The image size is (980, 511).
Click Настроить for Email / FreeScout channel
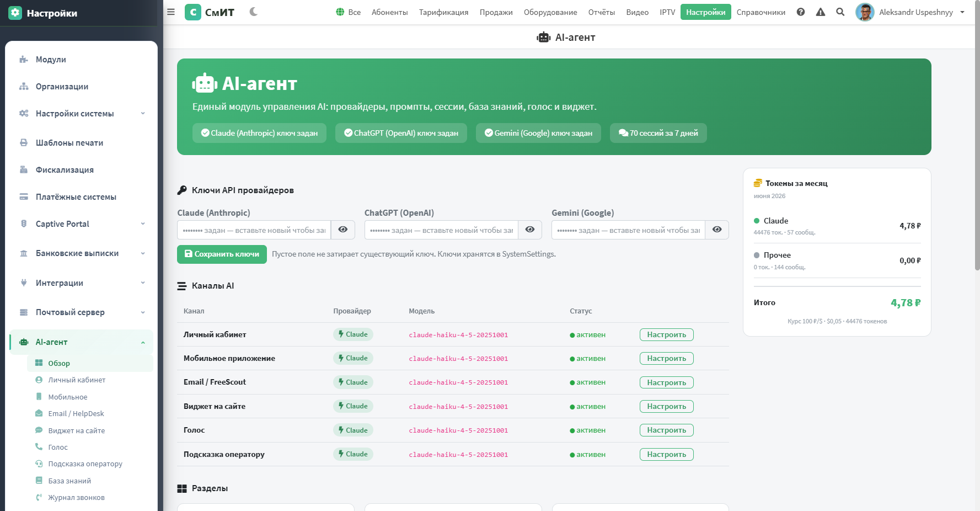coord(666,382)
